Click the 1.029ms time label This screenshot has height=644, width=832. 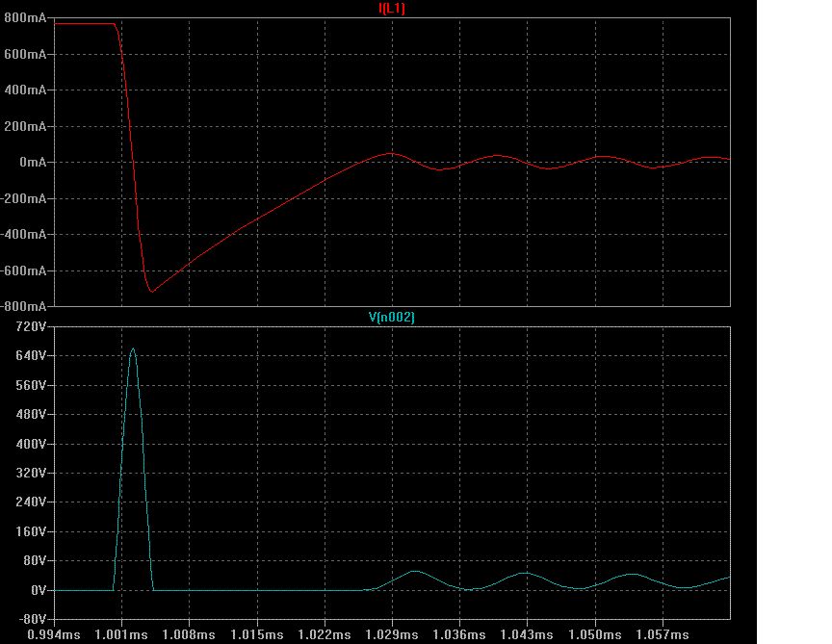click(392, 634)
